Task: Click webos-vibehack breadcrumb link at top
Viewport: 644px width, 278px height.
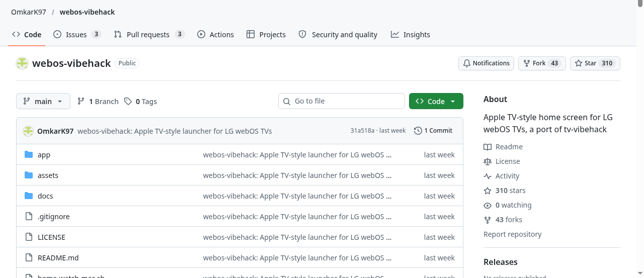Action: click(88, 12)
